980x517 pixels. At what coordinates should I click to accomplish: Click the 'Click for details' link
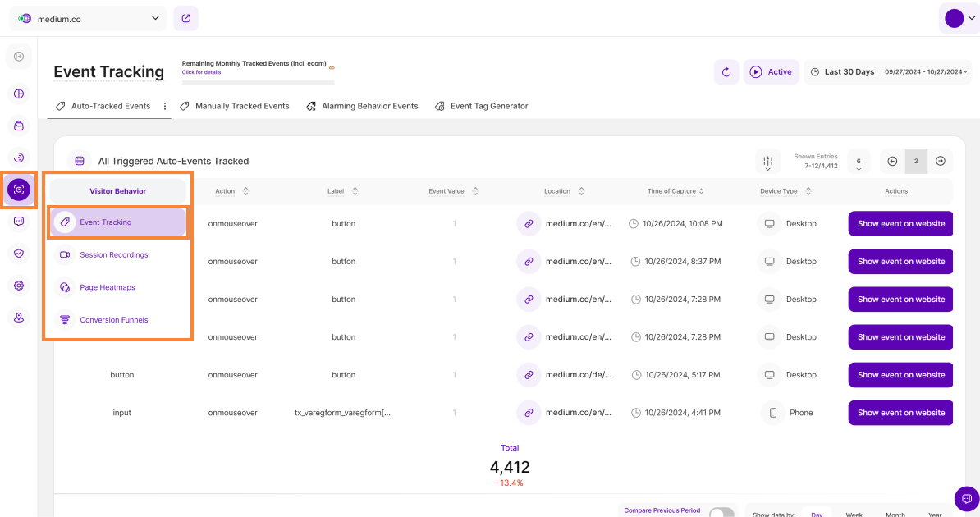[x=201, y=72]
